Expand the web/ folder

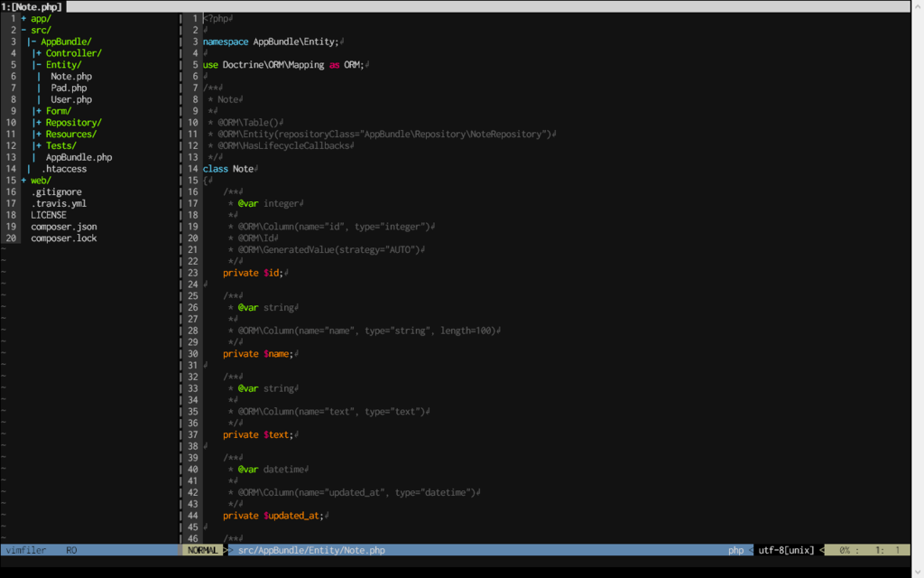click(36, 181)
